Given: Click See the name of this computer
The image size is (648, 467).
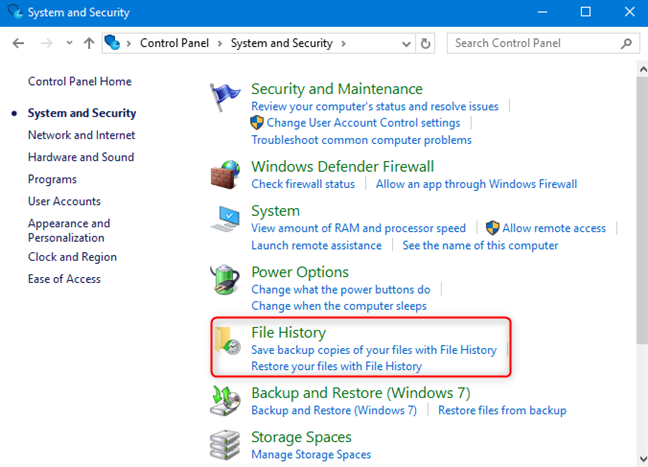Looking at the screenshot, I should point(480,245).
